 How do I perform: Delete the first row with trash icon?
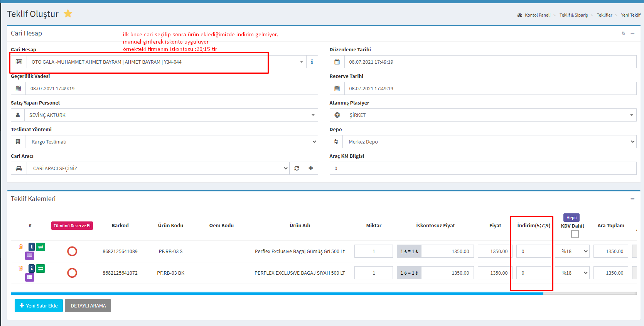(21, 247)
